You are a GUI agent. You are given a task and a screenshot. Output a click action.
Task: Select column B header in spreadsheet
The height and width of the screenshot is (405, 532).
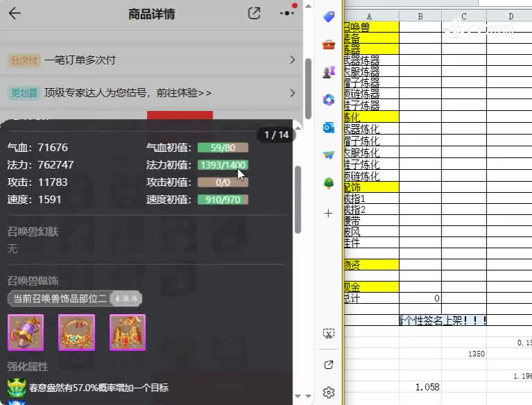coord(420,16)
